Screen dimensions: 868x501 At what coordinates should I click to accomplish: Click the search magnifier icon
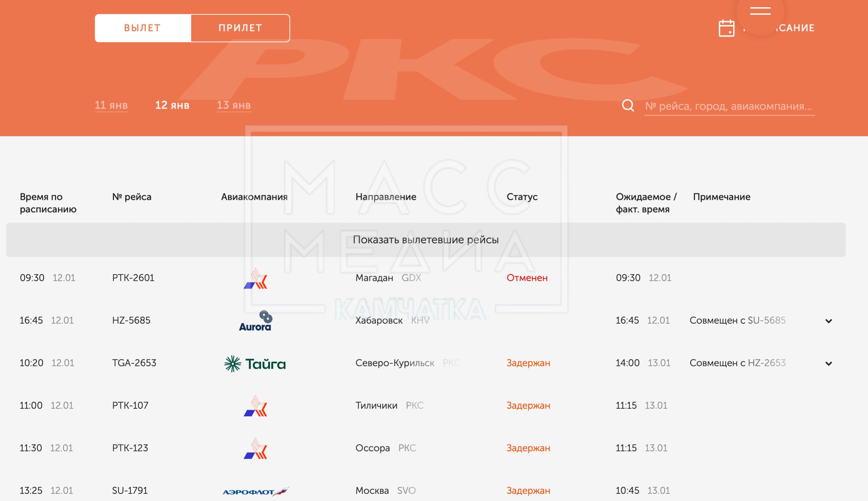[x=628, y=106]
